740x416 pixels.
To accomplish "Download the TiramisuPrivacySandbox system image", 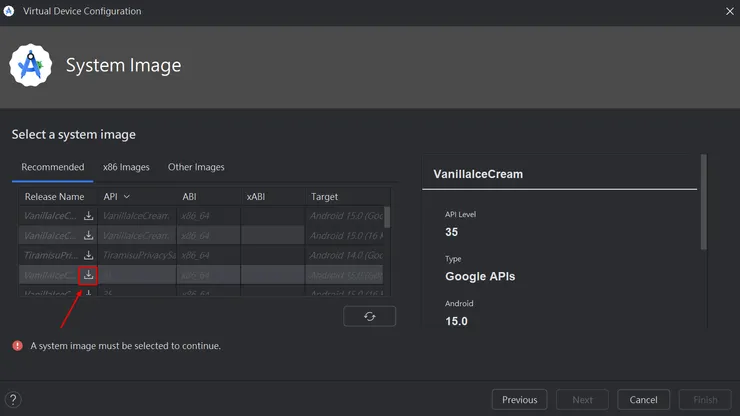I will [x=89, y=255].
